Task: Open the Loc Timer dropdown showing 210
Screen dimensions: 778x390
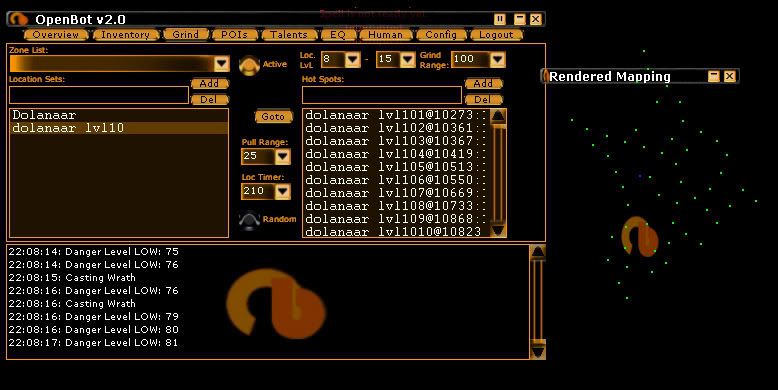Action: click(282, 191)
